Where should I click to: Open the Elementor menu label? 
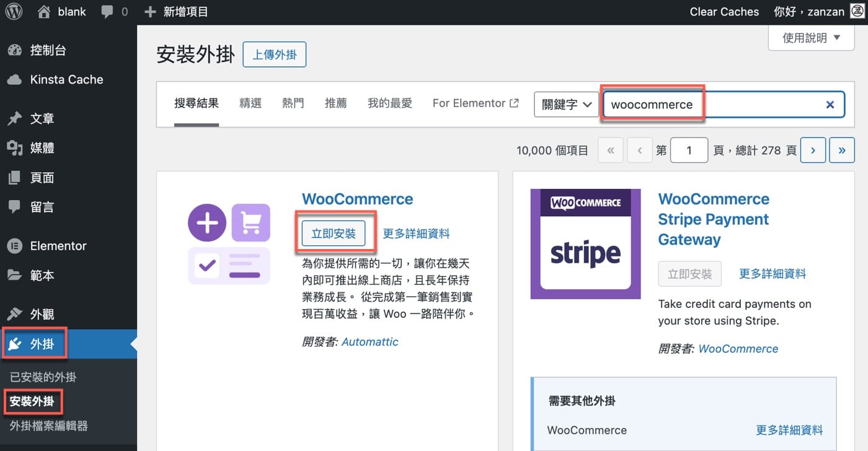[58, 246]
